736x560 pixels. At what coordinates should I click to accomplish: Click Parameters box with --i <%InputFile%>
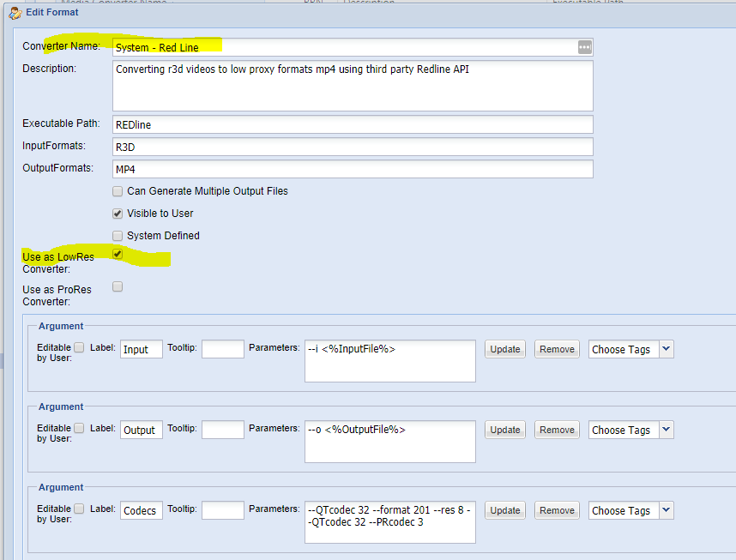click(390, 361)
